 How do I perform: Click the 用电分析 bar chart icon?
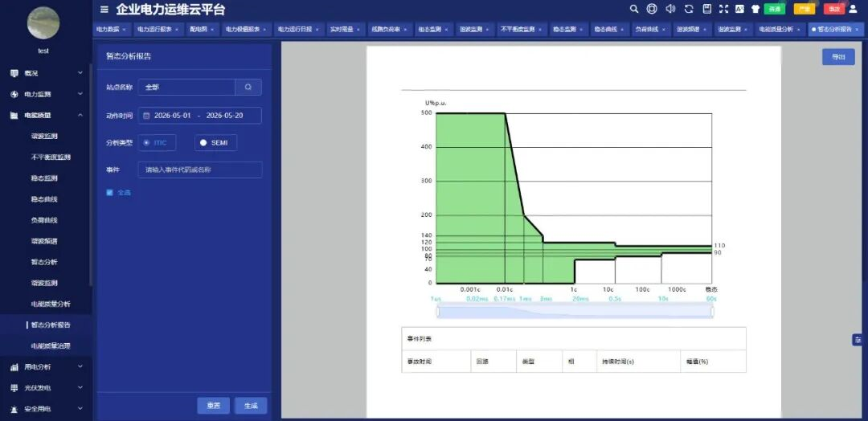14,367
